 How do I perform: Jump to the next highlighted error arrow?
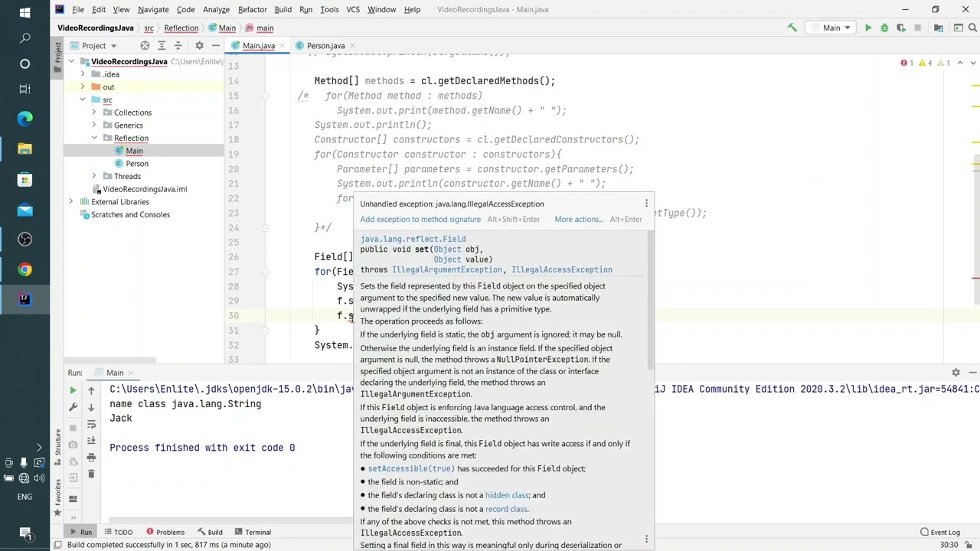(x=972, y=63)
